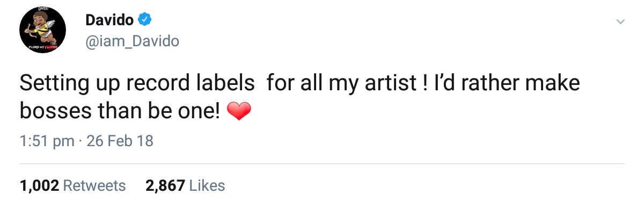644x201 pixels.
Task: Click the tweet line about record labels
Action: coord(300,85)
